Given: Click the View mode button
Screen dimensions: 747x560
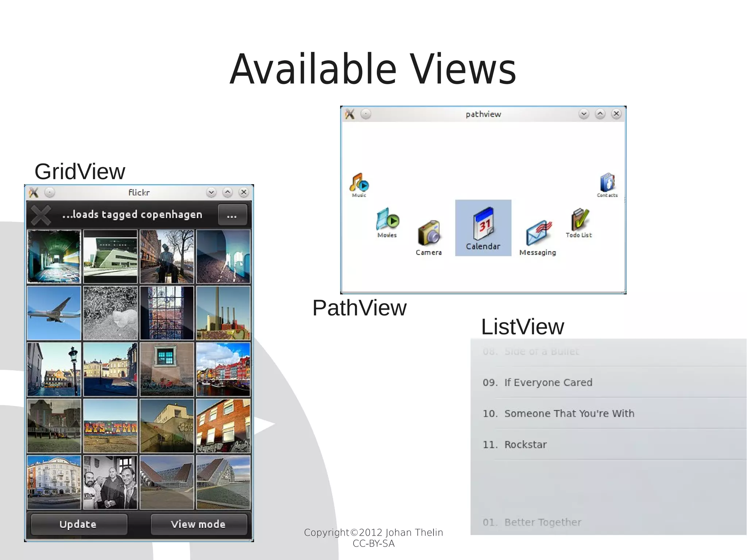Looking at the screenshot, I should 199,524.
